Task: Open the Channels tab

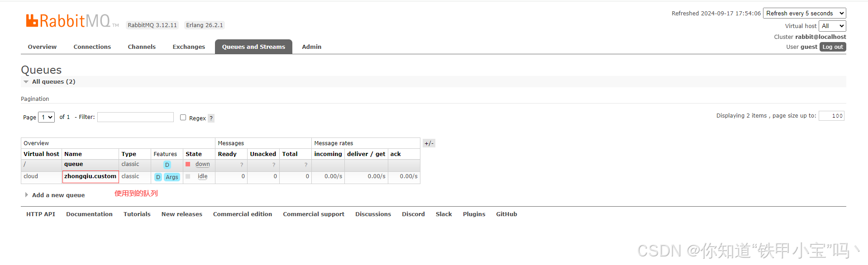Action: [142, 47]
